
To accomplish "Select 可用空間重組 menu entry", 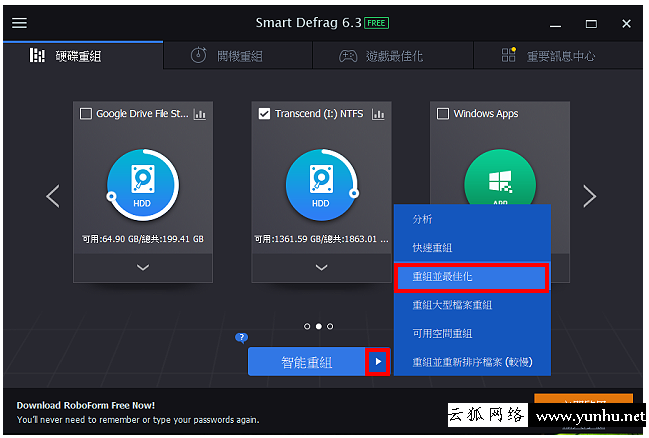I will tap(472, 334).
